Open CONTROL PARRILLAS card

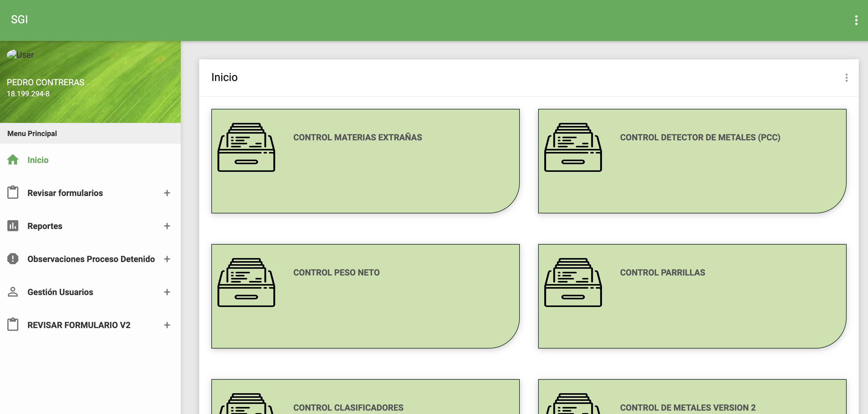[692, 296]
